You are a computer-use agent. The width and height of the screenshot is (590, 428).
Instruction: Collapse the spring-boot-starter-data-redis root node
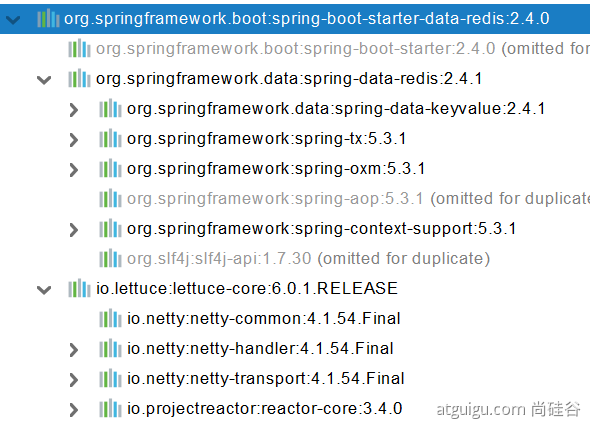pyautogui.click(x=13, y=20)
